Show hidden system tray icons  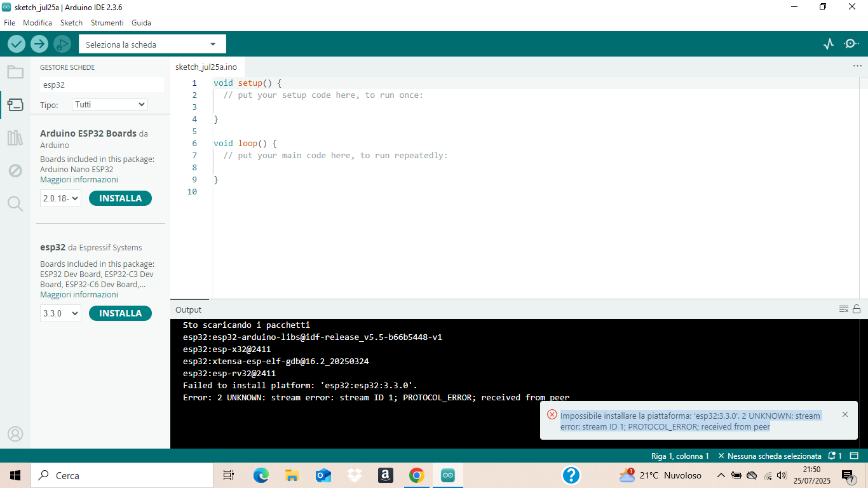click(721, 475)
